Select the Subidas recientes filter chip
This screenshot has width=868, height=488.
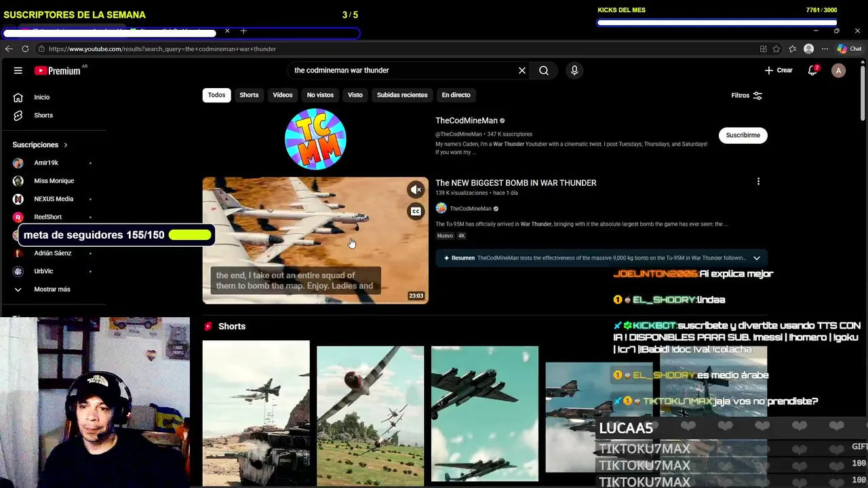coord(402,95)
